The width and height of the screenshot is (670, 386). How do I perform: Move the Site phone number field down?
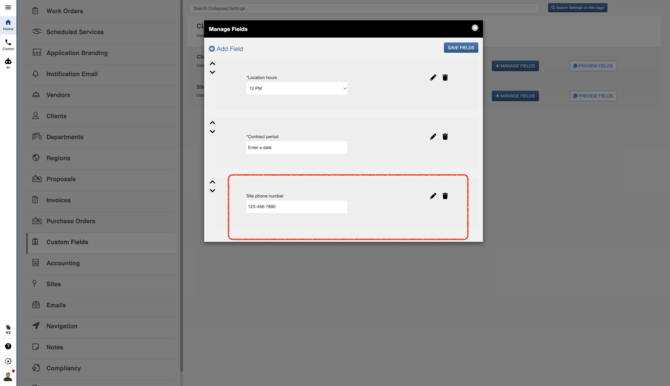[212, 191]
